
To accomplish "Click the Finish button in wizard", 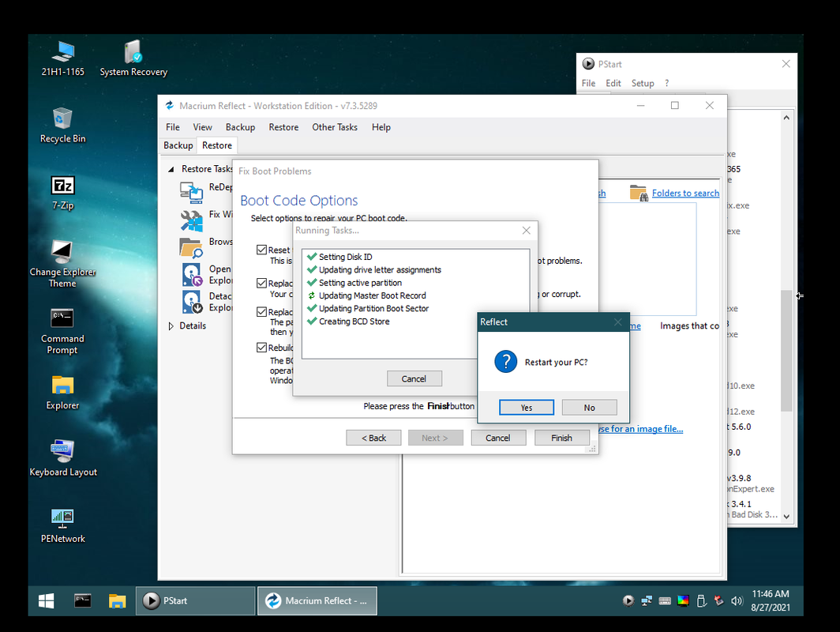I will coord(561,438).
